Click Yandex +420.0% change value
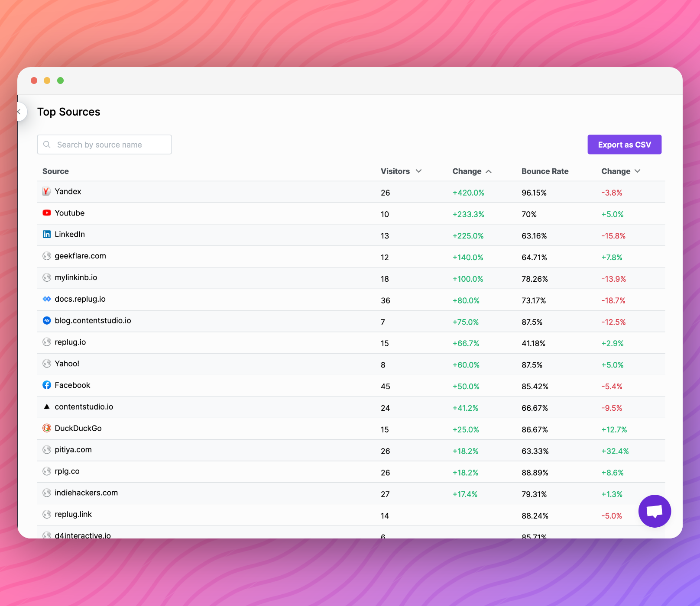700x606 pixels. (468, 193)
